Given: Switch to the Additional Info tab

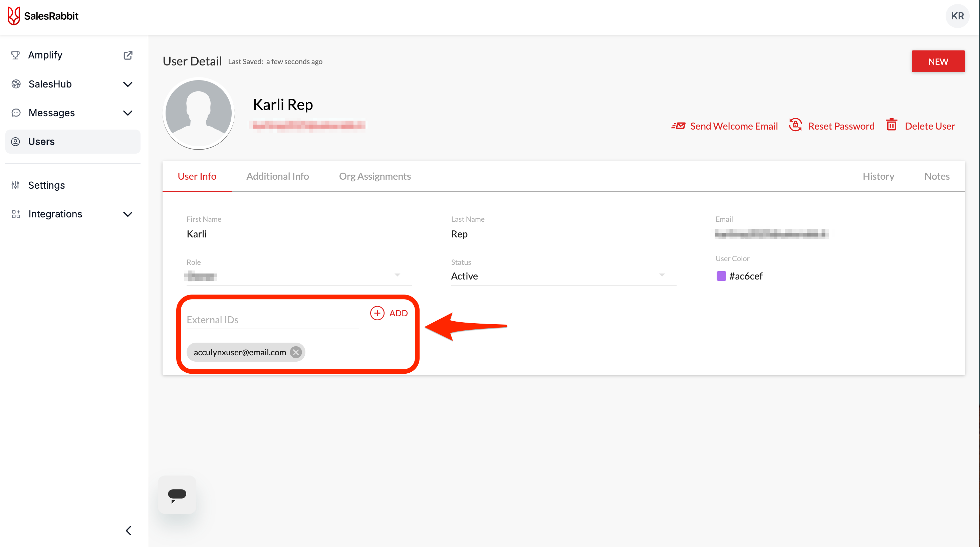Looking at the screenshot, I should tap(277, 176).
